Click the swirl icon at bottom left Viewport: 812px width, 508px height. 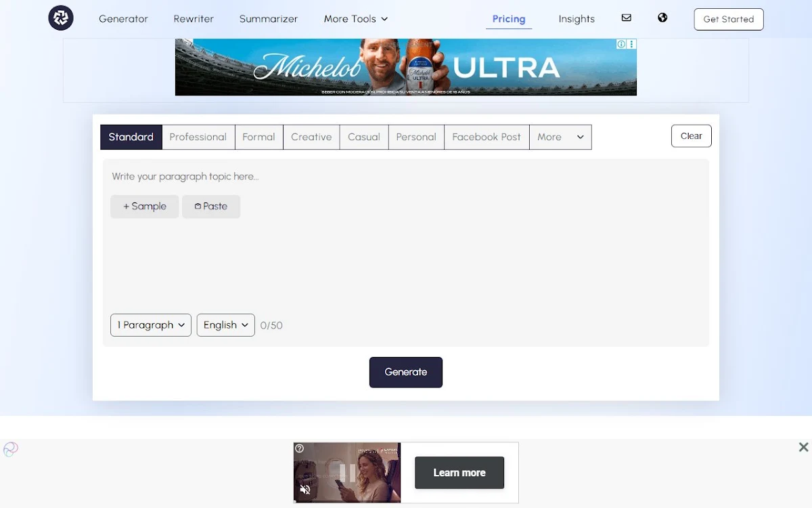11,449
